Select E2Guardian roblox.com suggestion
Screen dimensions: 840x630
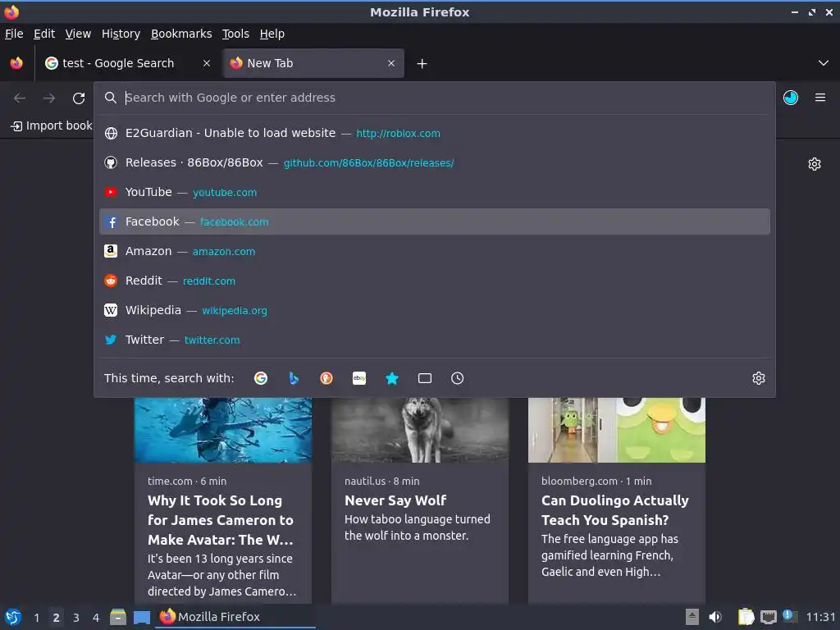tap(435, 133)
